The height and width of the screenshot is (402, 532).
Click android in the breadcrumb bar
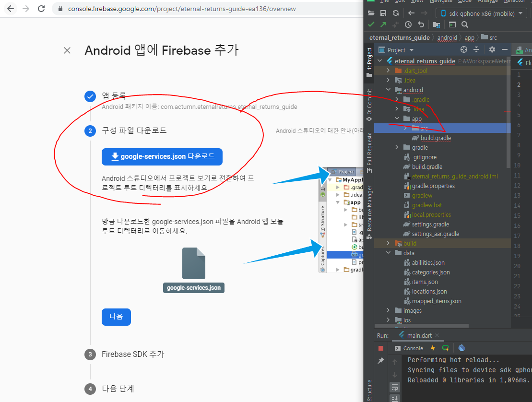click(x=447, y=37)
